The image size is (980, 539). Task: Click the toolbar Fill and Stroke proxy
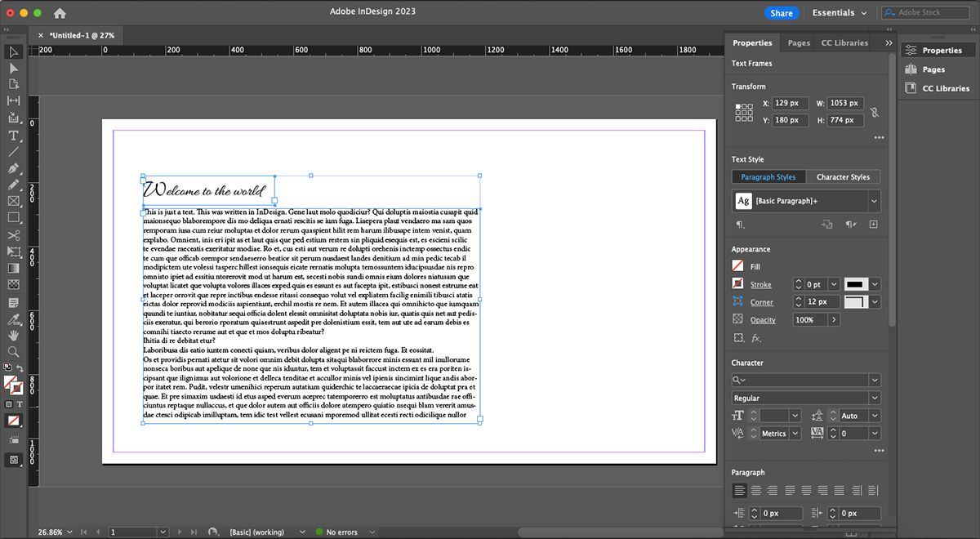(12, 384)
